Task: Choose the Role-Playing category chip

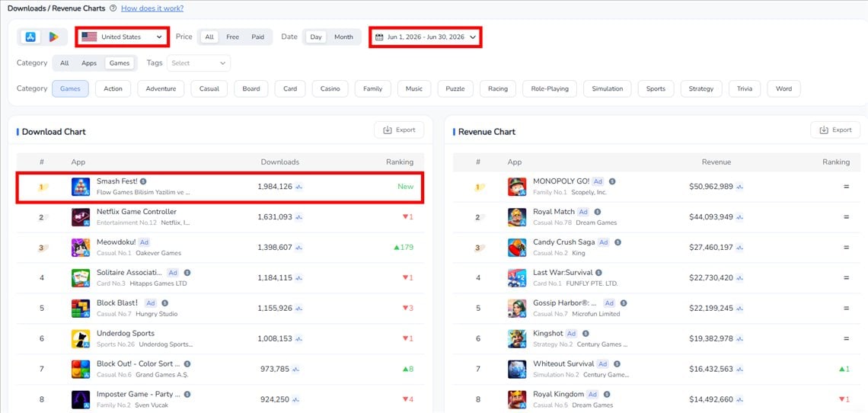Action: coord(550,88)
